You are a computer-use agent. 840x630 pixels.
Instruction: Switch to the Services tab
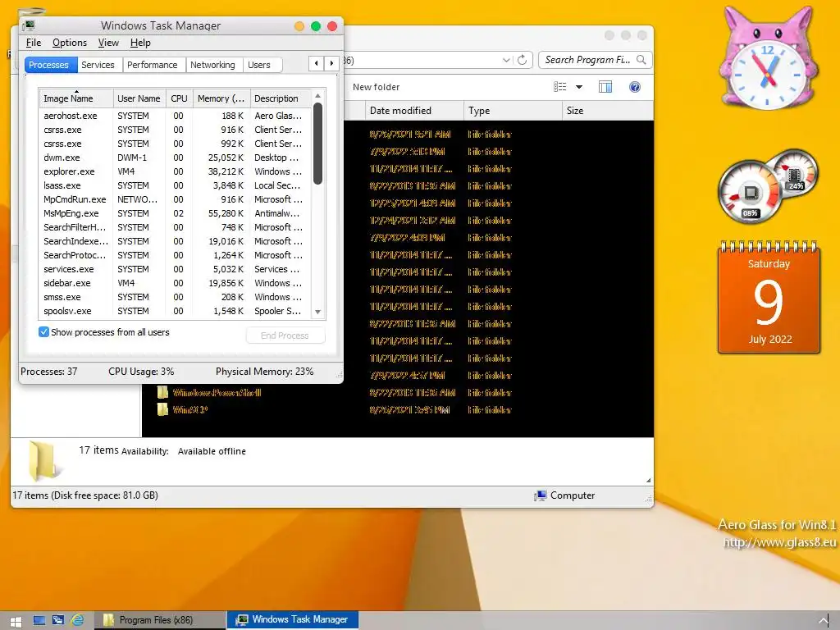click(98, 65)
